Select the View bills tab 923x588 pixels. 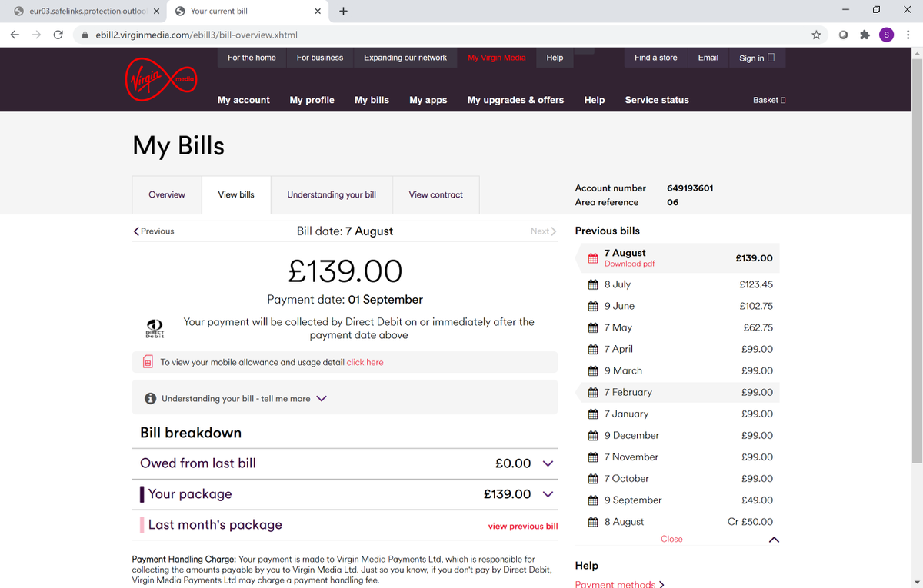(x=236, y=194)
